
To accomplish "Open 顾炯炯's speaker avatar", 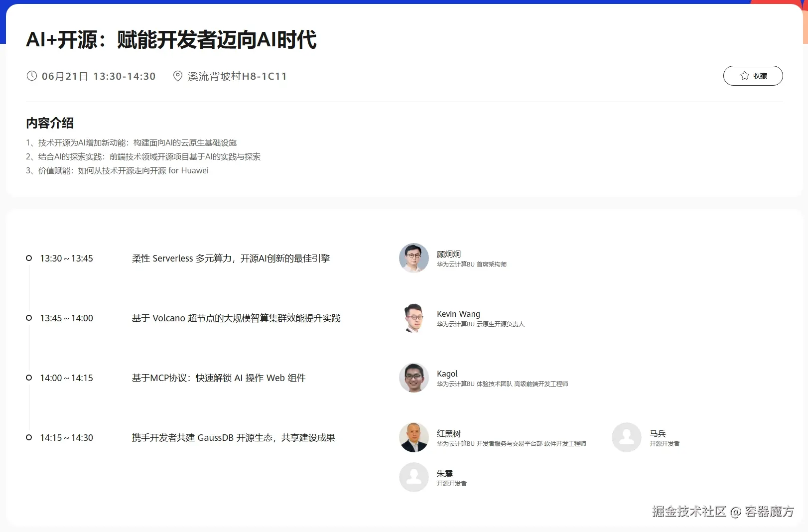I will [414, 258].
